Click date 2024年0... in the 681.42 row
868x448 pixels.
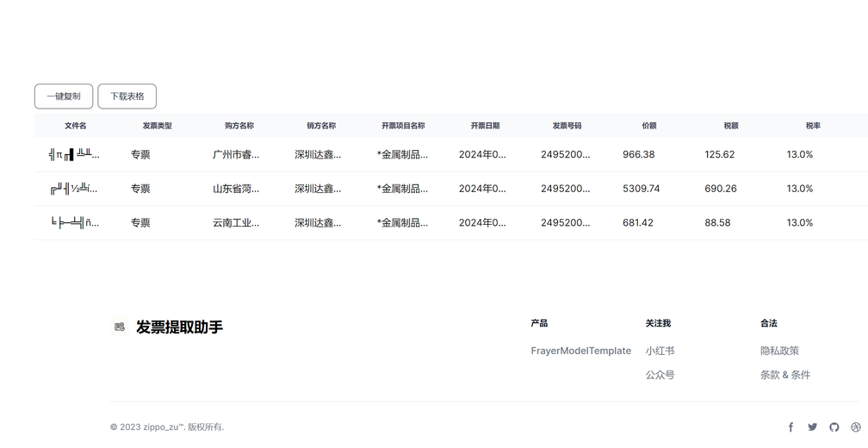482,222
